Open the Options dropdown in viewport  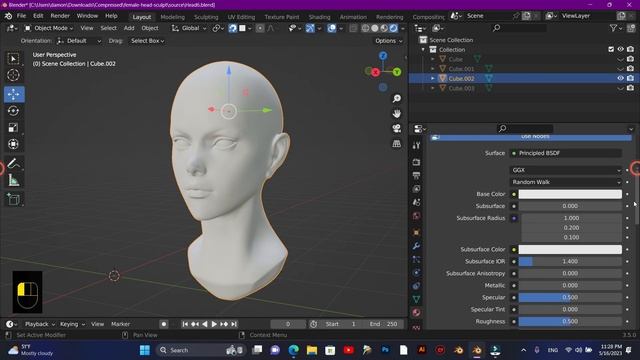389,41
